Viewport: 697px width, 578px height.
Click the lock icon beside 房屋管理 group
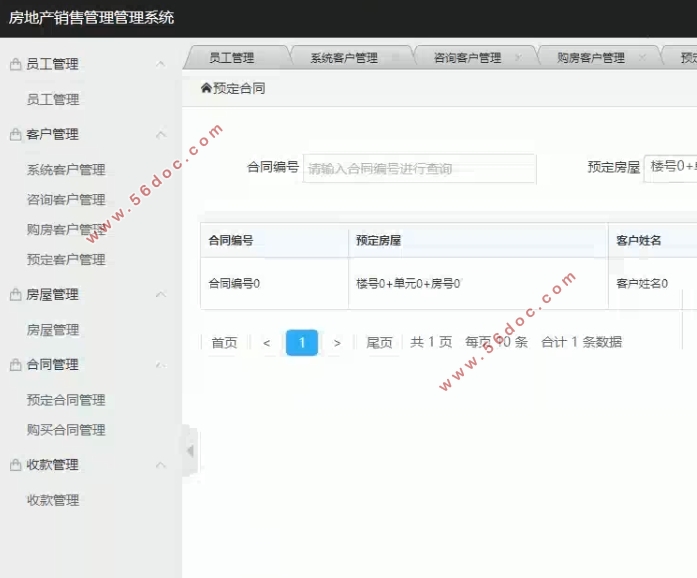16,294
